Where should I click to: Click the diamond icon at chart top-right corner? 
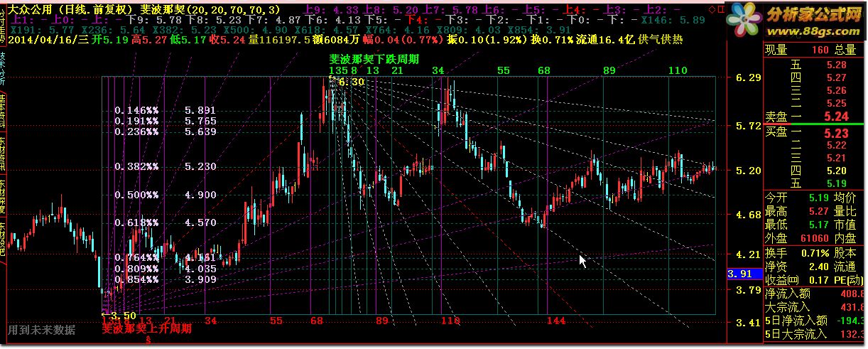pos(713,9)
